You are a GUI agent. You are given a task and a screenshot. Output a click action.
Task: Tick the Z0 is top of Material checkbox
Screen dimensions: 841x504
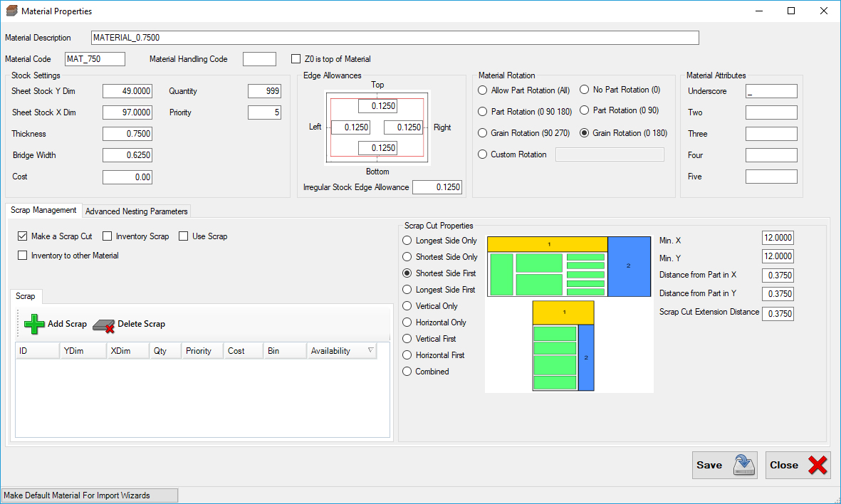pyautogui.click(x=296, y=59)
